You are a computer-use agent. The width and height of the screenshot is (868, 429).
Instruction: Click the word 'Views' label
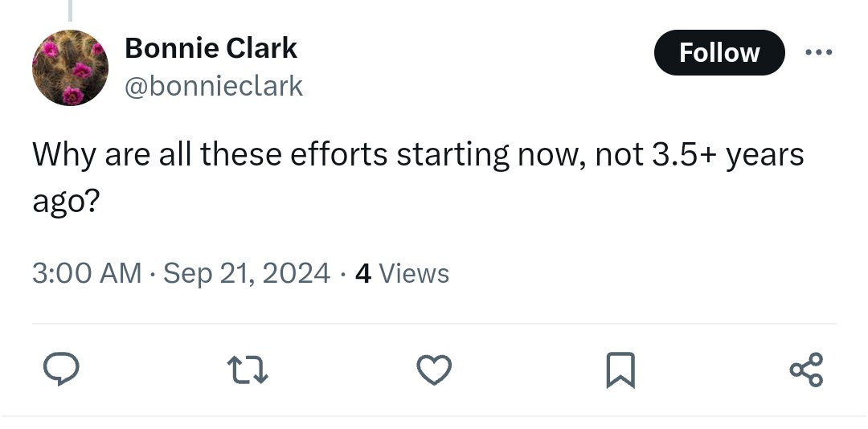coord(414,274)
